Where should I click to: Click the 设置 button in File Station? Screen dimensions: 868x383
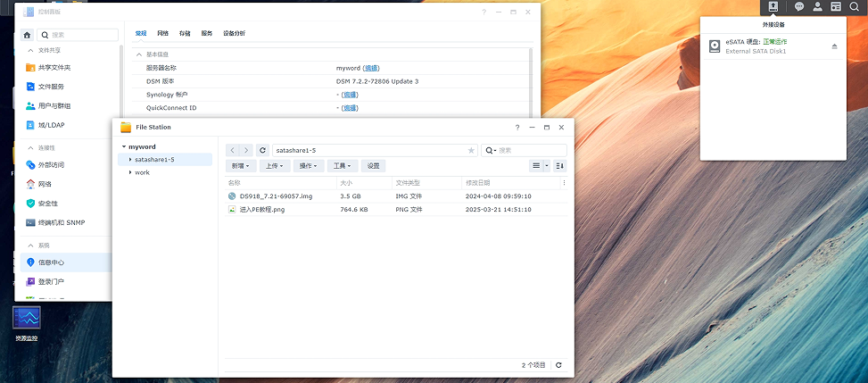coord(374,166)
